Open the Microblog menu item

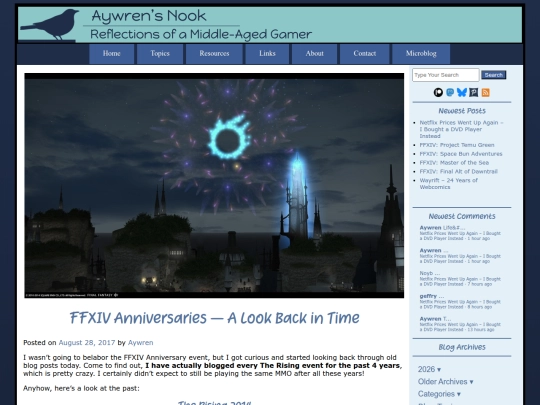pos(421,54)
